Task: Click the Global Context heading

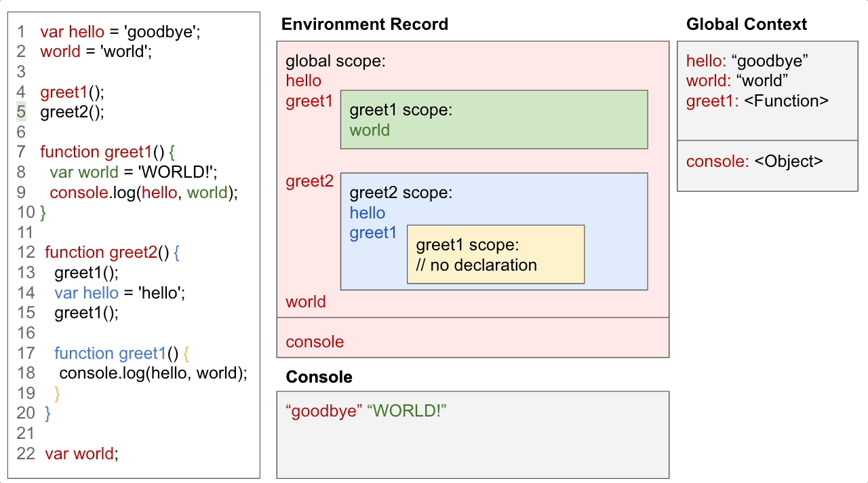Action: pyautogui.click(x=747, y=24)
